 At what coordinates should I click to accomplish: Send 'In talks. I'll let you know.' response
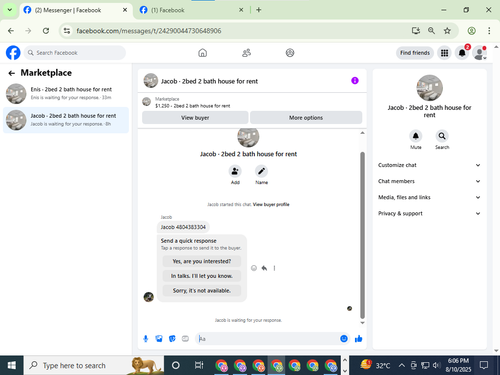pos(202,276)
